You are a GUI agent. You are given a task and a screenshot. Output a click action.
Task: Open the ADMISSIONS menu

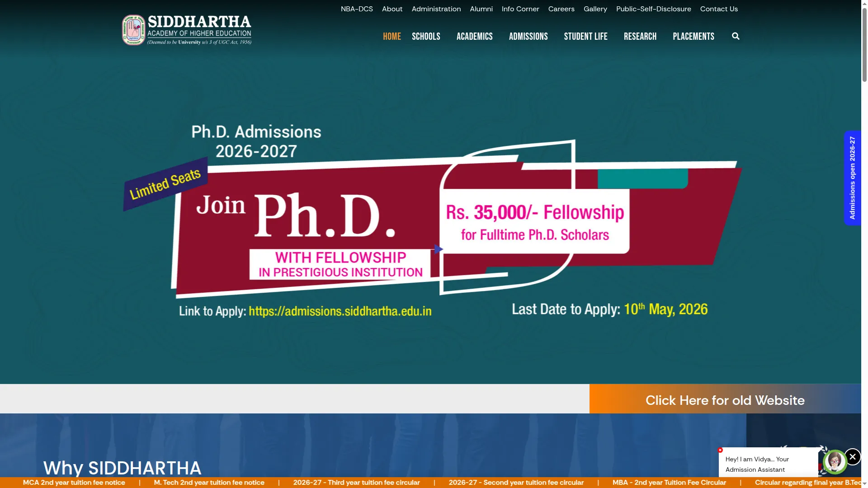(528, 37)
